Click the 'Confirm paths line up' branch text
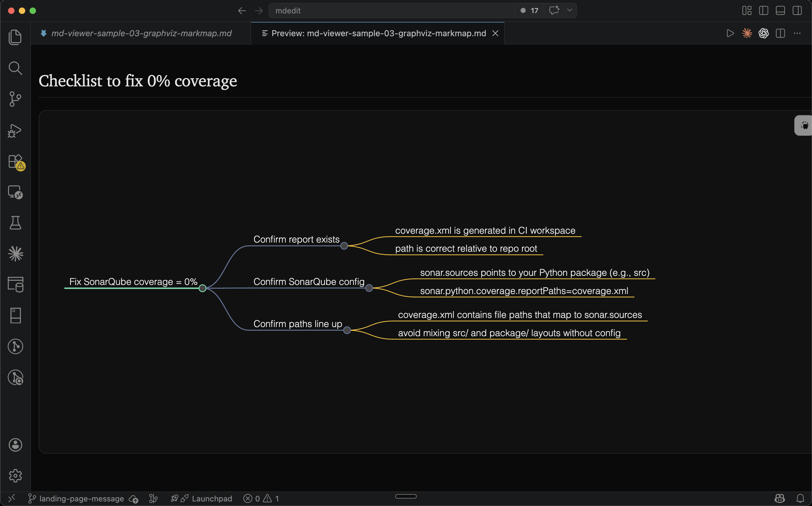The width and height of the screenshot is (812, 506). (x=298, y=324)
